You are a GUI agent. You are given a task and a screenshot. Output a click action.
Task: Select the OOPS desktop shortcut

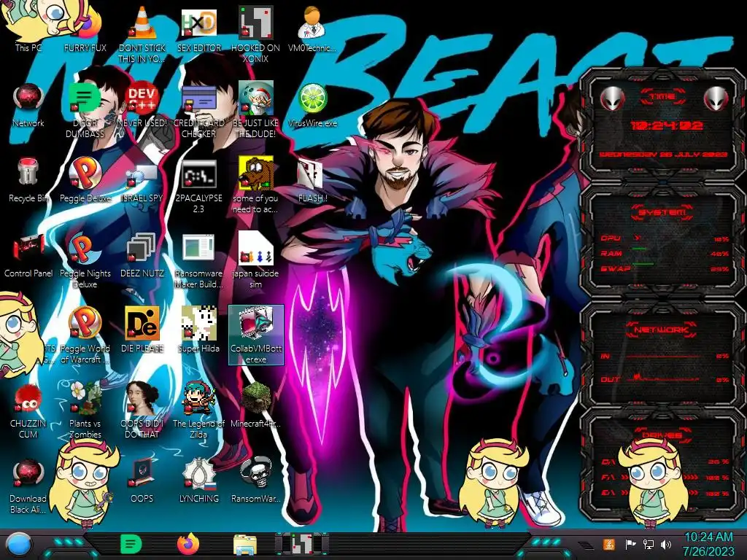click(x=142, y=481)
